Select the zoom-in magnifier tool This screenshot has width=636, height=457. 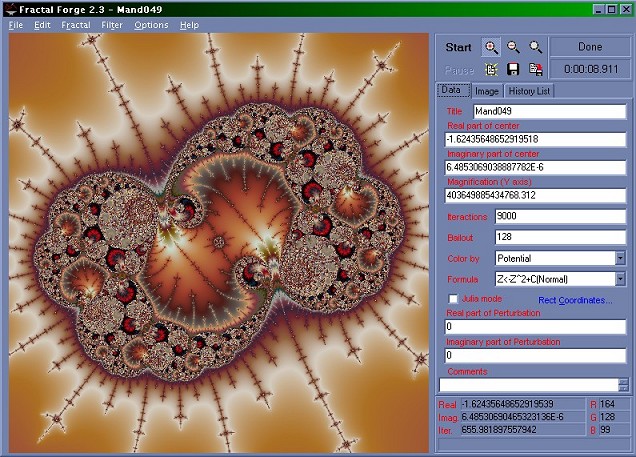[x=491, y=47]
